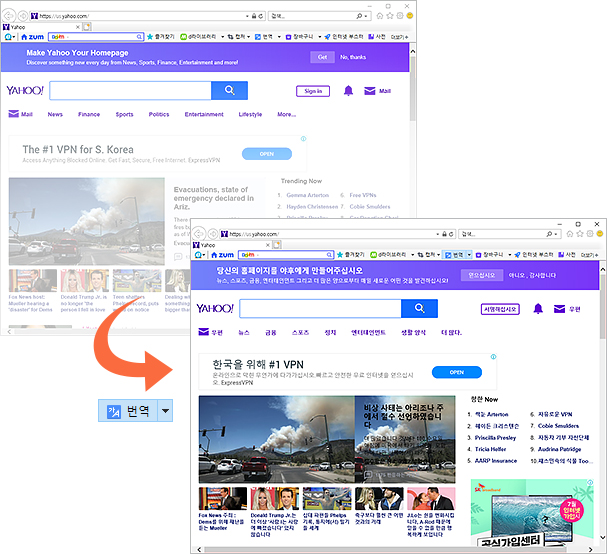
Task: Click OPEN on the 한국을 위해 #1 VPN ad
Action: pyautogui.click(x=457, y=372)
